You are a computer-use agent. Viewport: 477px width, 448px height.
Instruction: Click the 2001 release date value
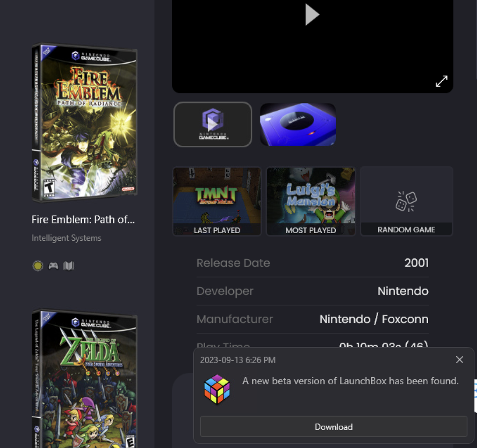(416, 263)
